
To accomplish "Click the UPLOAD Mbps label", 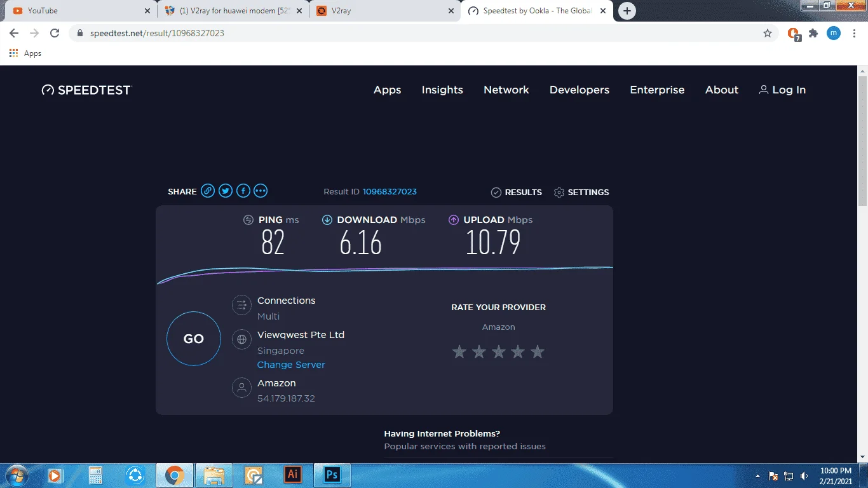I will pos(498,220).
